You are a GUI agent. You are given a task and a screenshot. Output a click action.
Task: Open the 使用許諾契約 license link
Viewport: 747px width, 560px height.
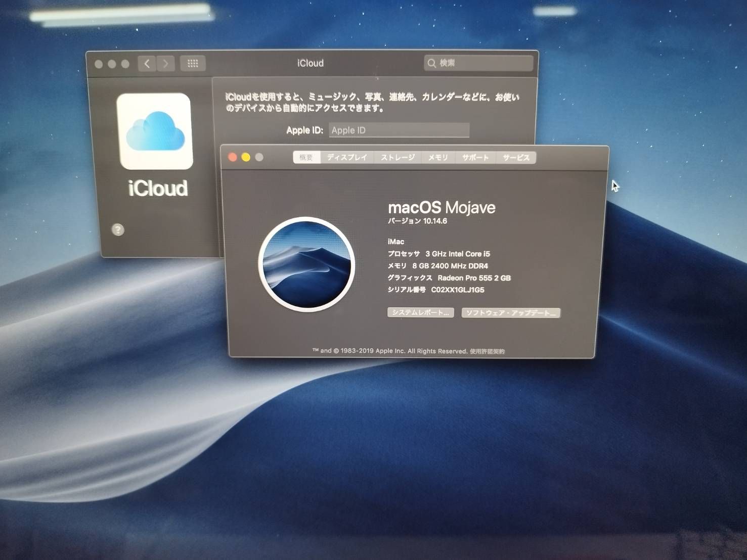[x=488, y=350]
